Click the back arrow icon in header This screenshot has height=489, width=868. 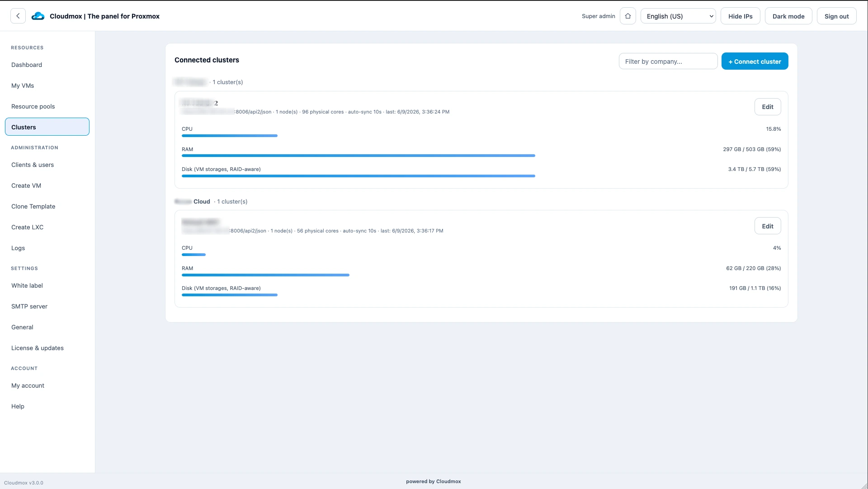pos(18,16)
